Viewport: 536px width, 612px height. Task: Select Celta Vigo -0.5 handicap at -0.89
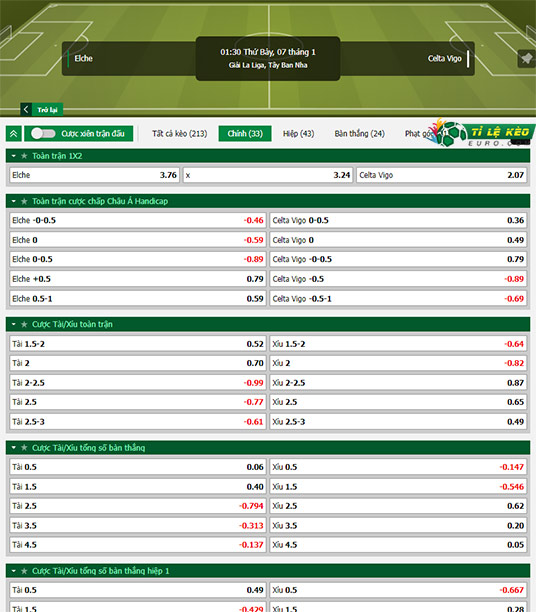(398, 279)
